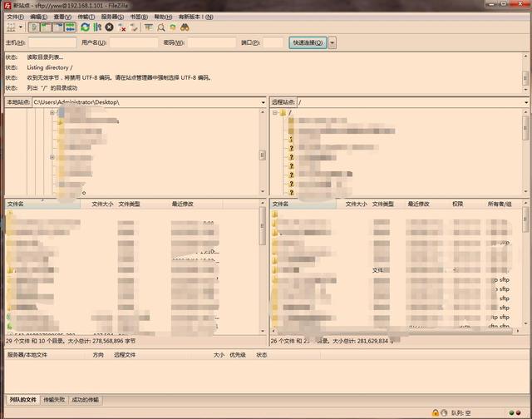This screenshot has height=419, width=532.
Task: Click the 端口(P) port field
Action: (273, 42)
